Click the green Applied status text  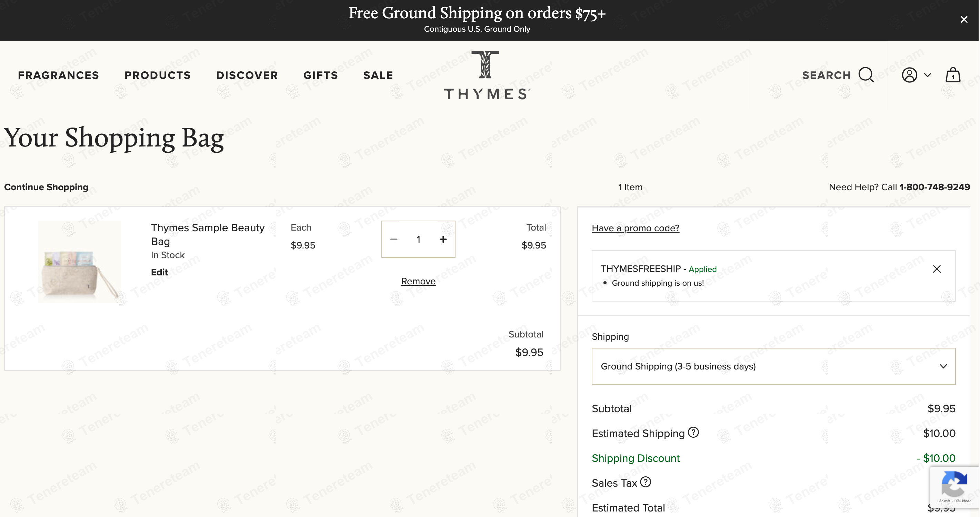(702, 269)
